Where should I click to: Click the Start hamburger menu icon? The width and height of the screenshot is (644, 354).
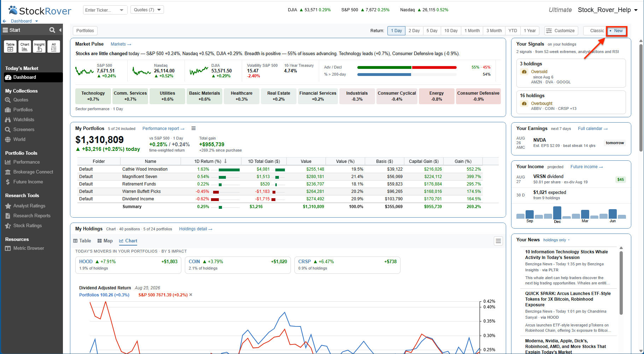click(5, 30)
